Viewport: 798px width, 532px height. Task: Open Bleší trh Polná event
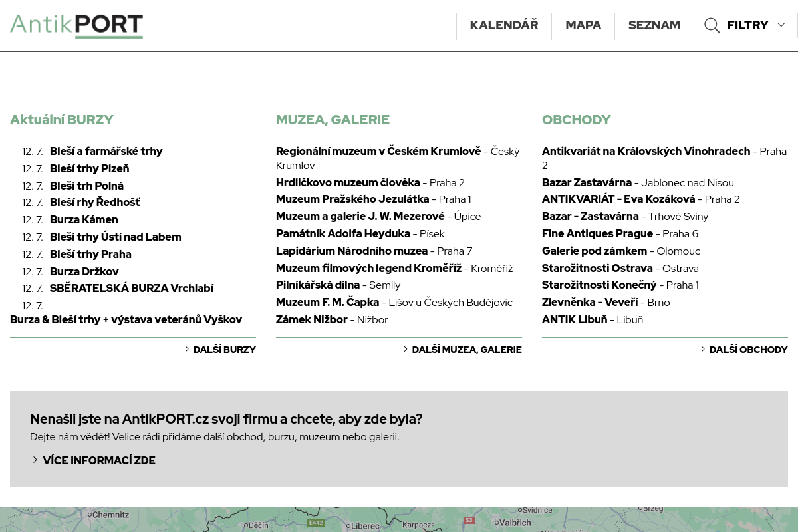click(x=87, y=186)
